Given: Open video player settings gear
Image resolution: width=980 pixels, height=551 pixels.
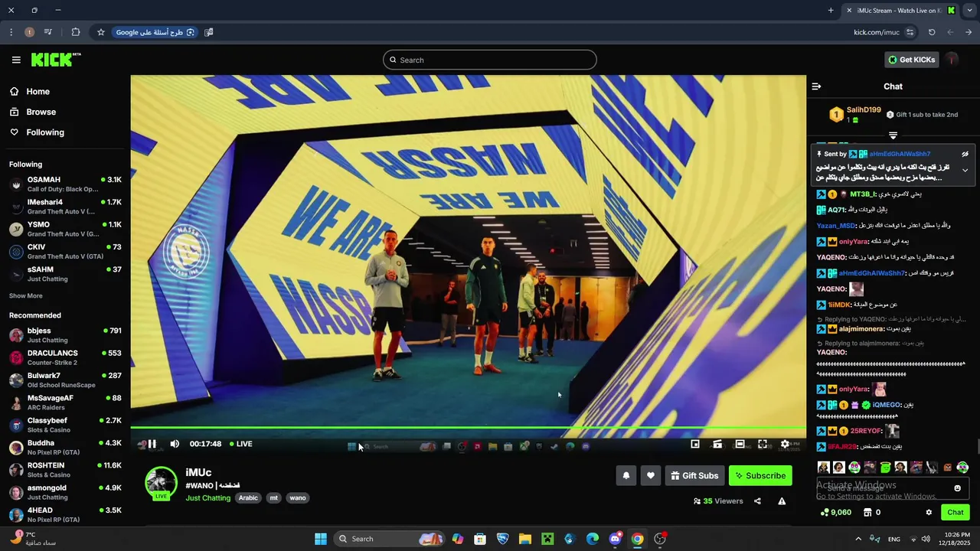Looking at the screenshot, I should [785, 444].
